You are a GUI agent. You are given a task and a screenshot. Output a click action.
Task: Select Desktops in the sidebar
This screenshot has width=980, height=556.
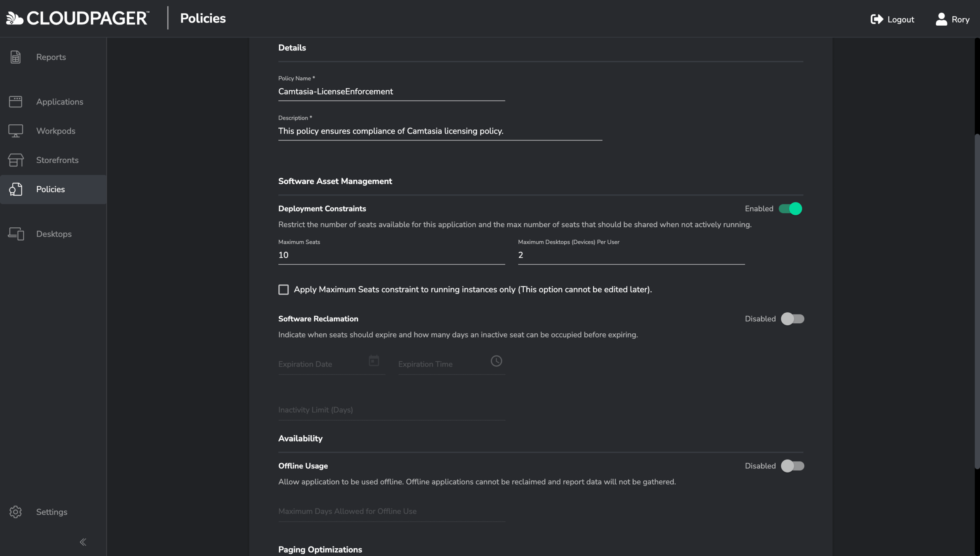tap(53, 234)
